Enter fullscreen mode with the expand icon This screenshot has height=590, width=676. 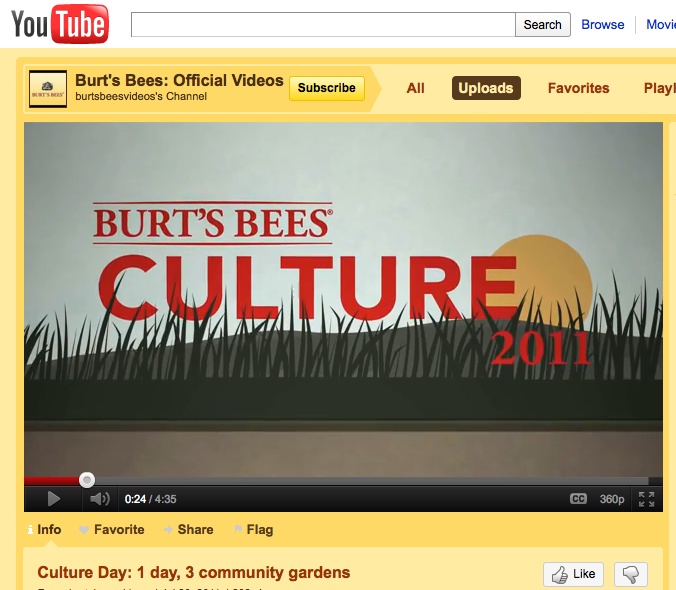tap(646, 498)
